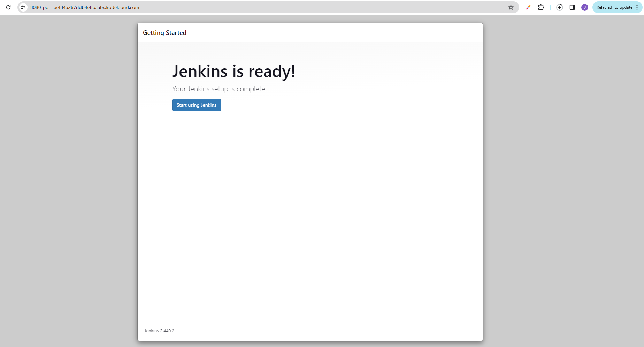Click the 'Jenkins is ready!' heading

[233, 71]
